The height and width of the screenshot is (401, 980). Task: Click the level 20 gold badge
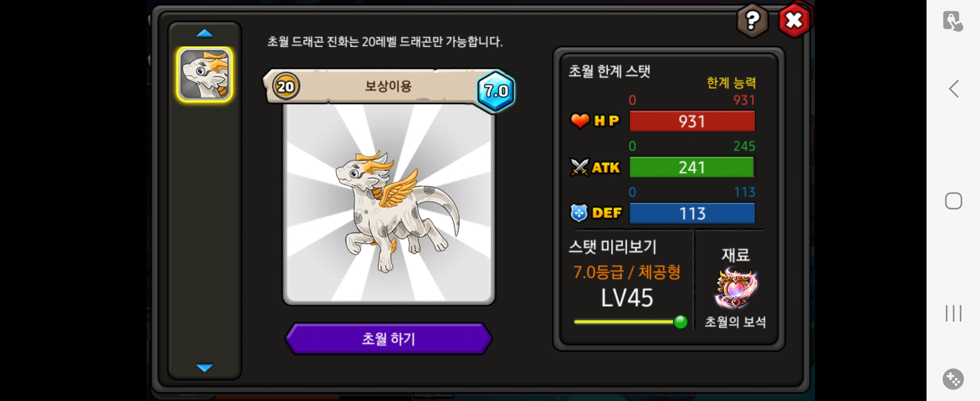point(286,87)
